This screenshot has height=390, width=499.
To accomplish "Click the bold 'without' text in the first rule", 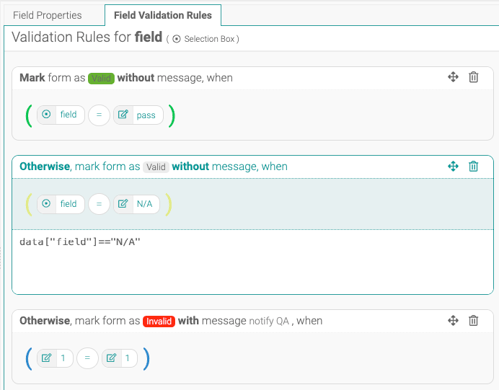I will (136, 78).
